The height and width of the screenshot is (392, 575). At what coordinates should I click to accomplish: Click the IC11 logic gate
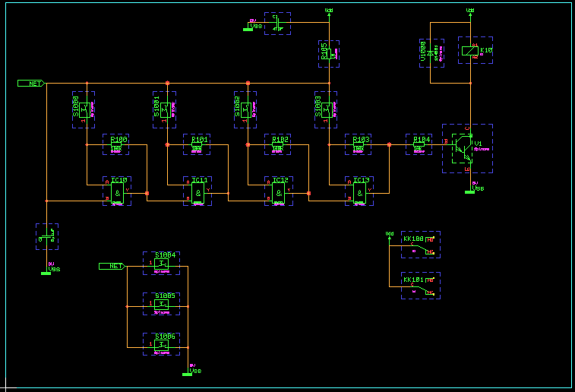point(197,191)
